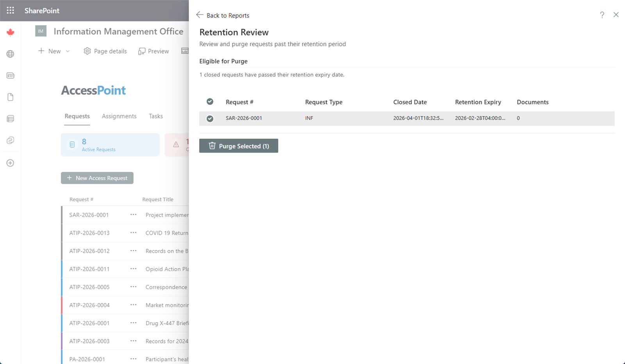Screen dimensions: 625x364
Task: Click the New Access Request button
Action: pos(97,178)
